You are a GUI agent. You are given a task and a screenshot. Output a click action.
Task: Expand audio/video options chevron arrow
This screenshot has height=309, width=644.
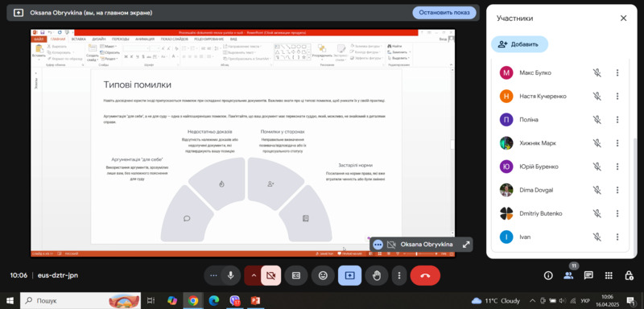pyautogui.click(x=254, y=275)
